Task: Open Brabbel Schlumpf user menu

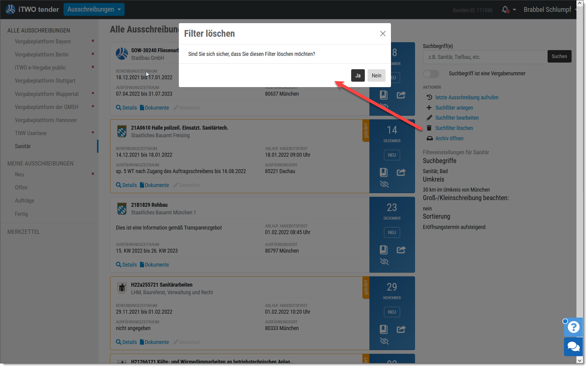Action: point(549,10)
